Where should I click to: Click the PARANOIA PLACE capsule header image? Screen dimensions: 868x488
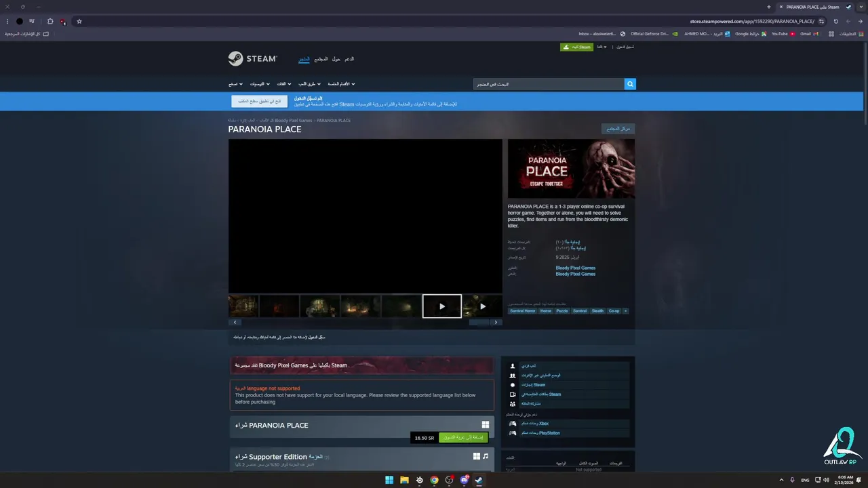click(571, 169)
